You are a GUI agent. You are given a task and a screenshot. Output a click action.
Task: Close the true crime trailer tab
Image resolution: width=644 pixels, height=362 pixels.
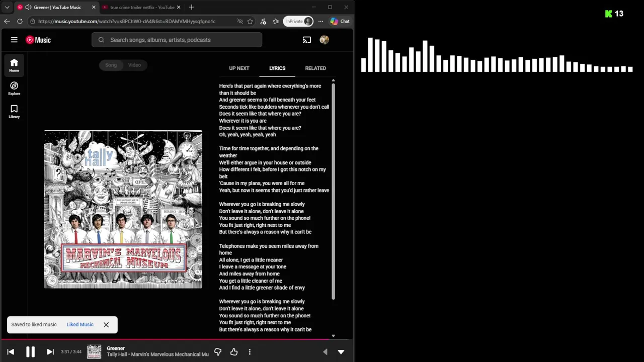click(179, 7)
